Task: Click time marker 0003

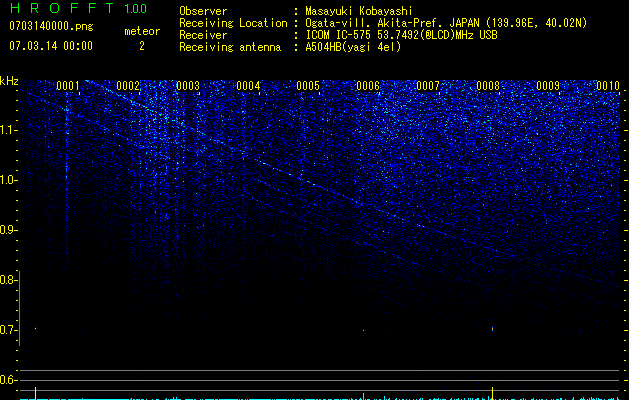Action: click(188, 85)
